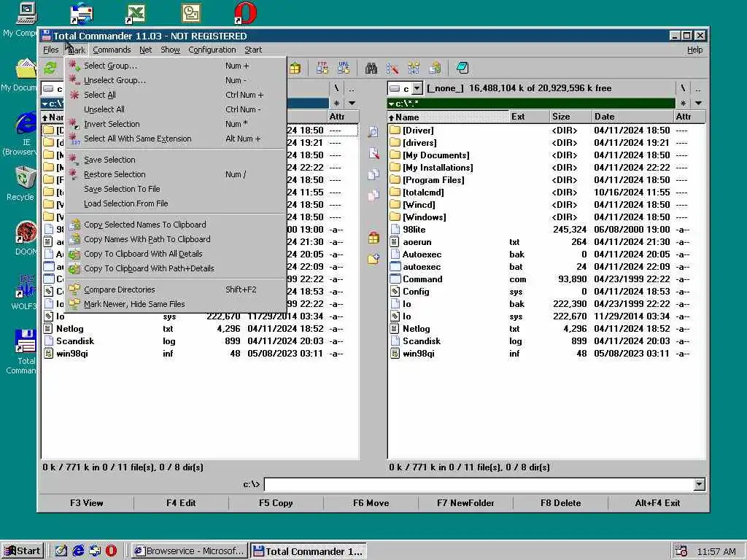
Task: Click the command line input field
Action: point(479,484)
